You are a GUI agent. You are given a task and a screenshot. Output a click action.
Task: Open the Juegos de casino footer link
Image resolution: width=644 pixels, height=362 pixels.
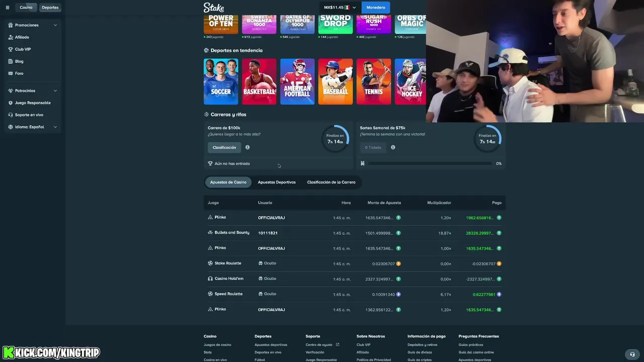click(217, 345)
